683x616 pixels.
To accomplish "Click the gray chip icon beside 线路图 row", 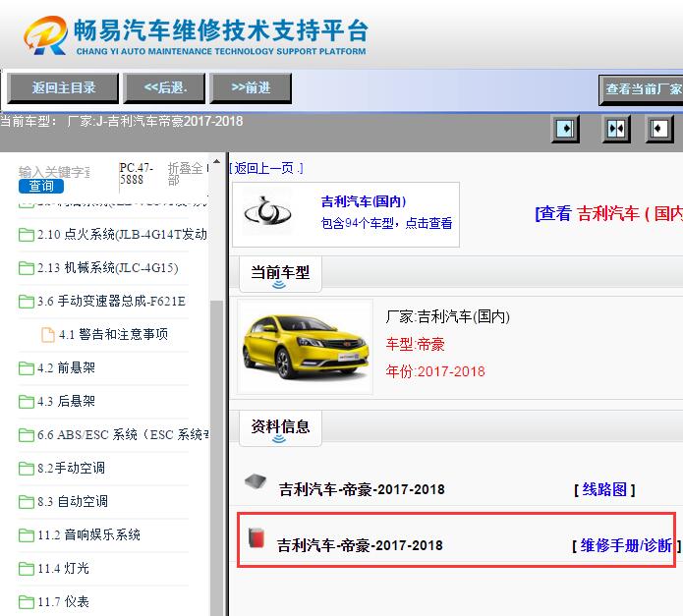I will pyautogui.click(x=256, y=481).
